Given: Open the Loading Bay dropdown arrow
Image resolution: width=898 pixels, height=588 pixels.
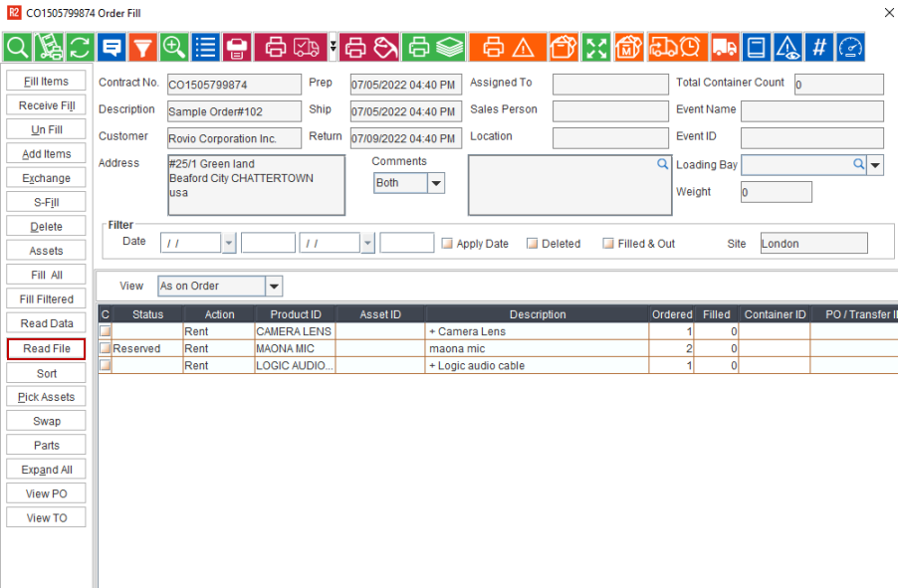Looking at the screenshot, I should click(x=876, y=165).
